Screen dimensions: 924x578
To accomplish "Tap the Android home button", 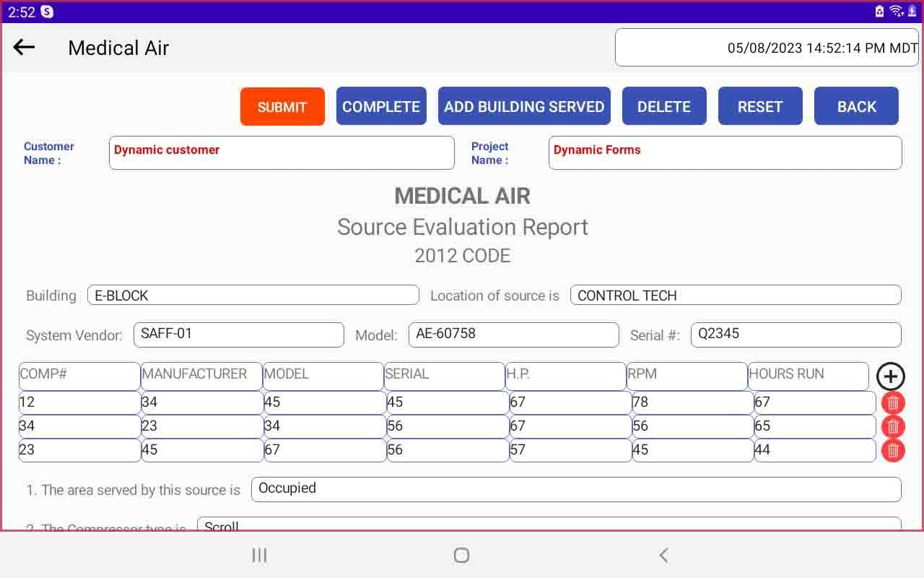I will click(461, 555).
